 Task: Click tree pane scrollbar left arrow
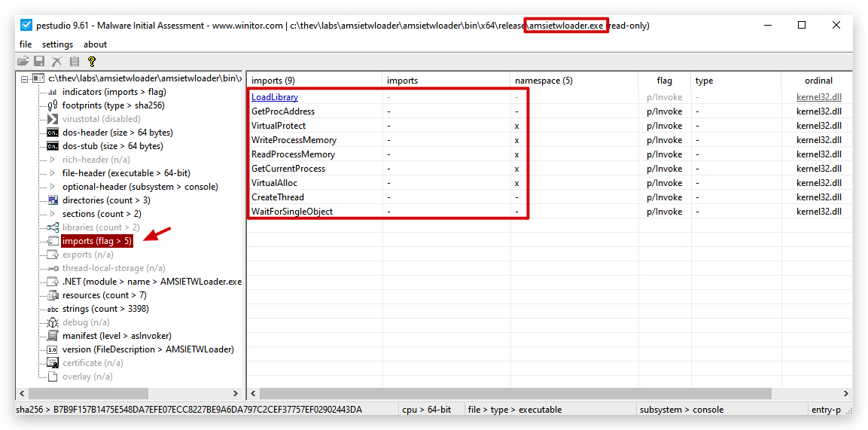[22, 394]
